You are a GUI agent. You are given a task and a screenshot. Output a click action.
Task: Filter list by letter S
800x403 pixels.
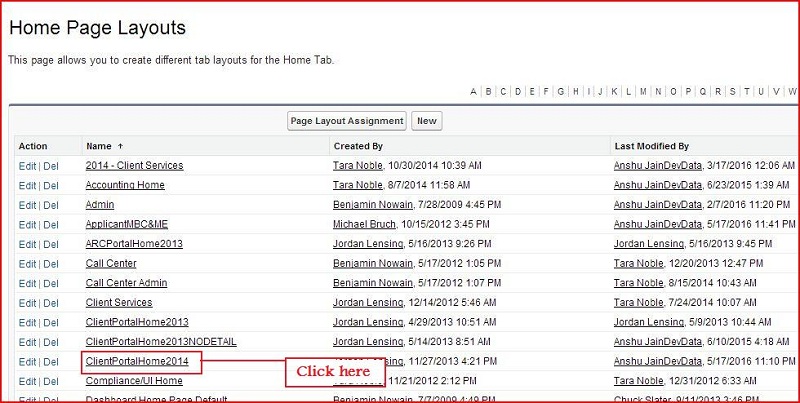(733, 91)
